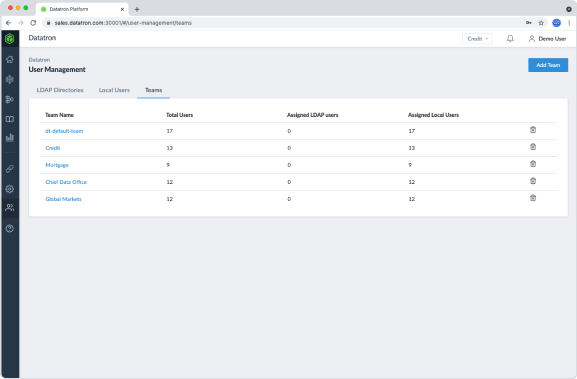Click the Datatron breadcrumb above User Management
This screenshot has width=577, height=379.
pos(39,60)
